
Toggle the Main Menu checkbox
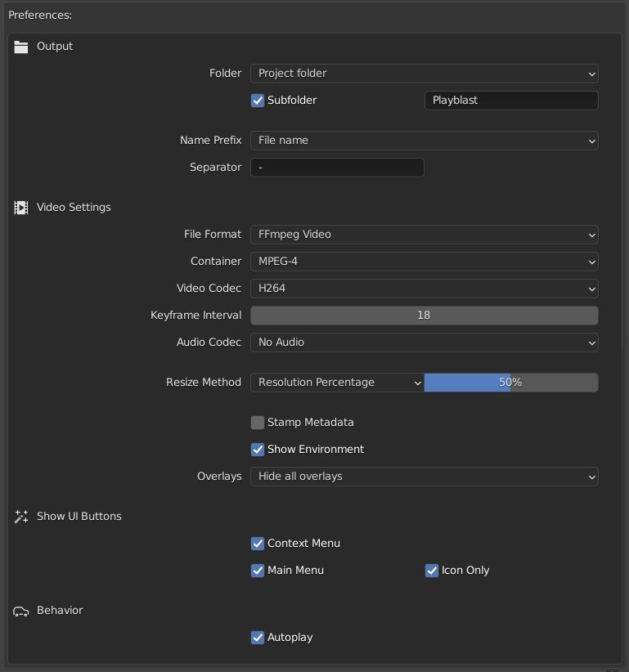[258, 571]
